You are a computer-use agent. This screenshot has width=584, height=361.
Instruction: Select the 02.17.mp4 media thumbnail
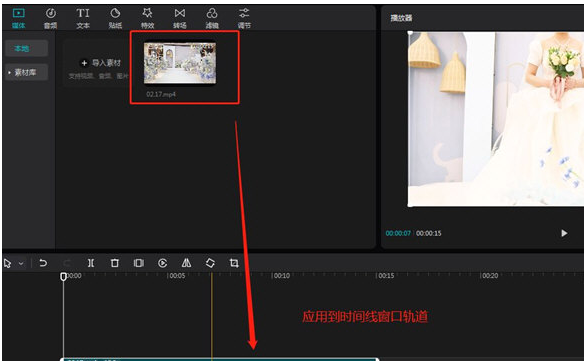tap(180, 63)
